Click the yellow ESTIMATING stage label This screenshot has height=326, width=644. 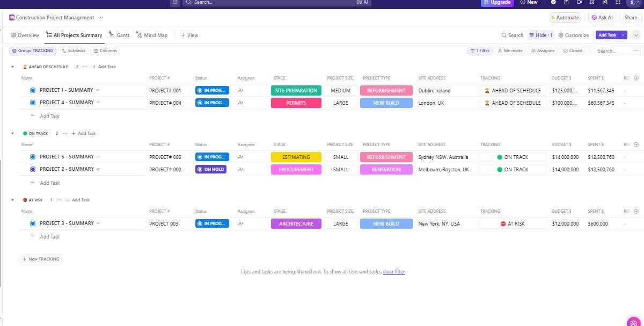(296, 157)
